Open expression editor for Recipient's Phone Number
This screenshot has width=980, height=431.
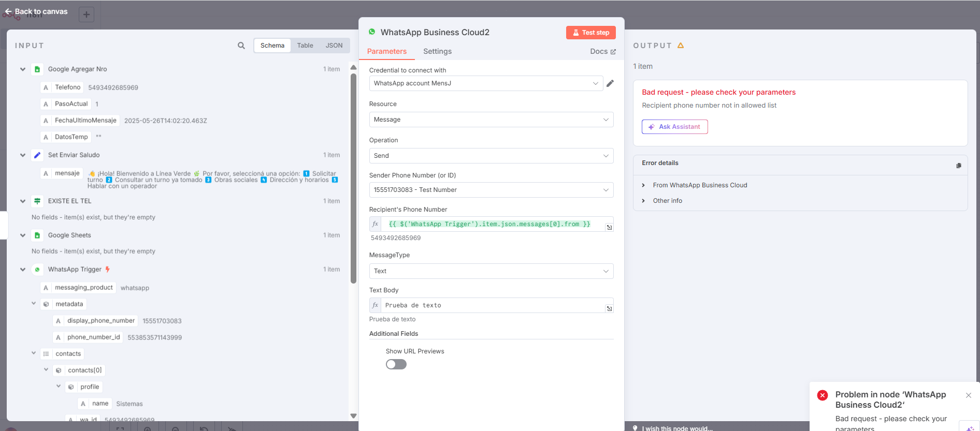click(x=609, y=227)
